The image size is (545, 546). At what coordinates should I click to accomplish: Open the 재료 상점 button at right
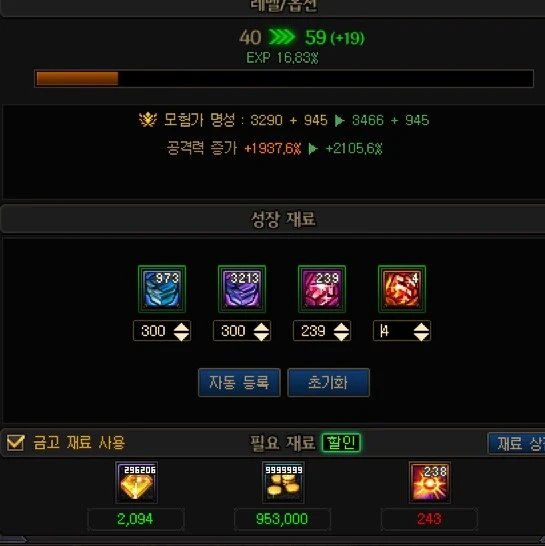point(517,443)
